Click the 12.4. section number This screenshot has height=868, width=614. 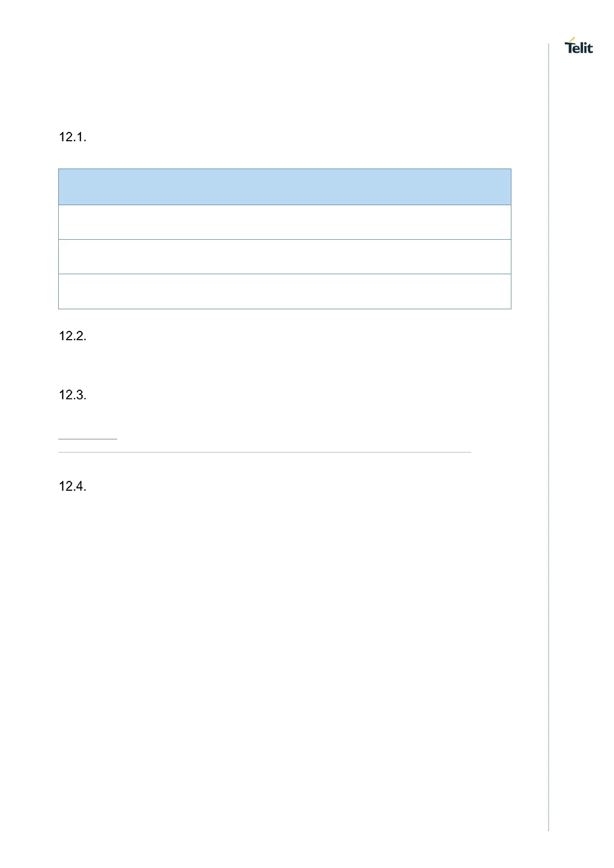tap(73, 486)
